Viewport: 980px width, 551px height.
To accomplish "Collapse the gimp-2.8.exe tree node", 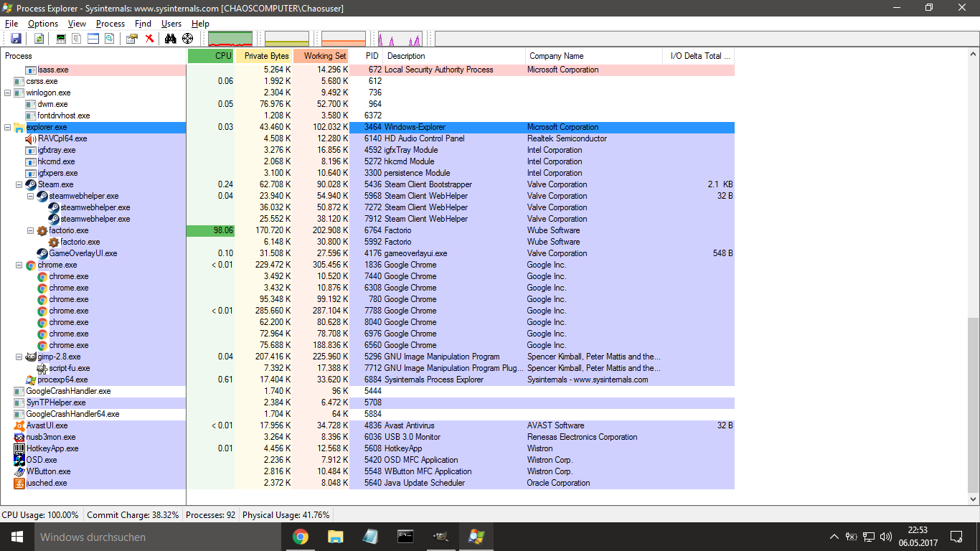I will coord(19,357).
